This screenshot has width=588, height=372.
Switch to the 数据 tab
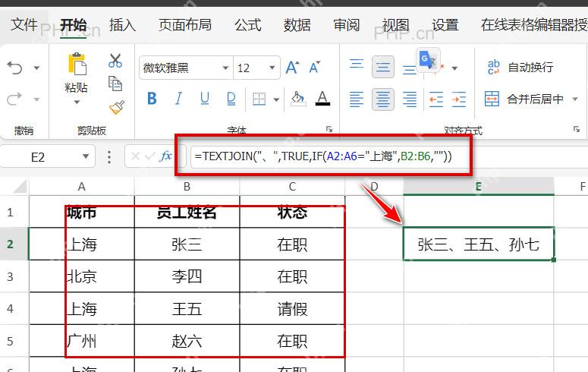[x=297, y=25]
